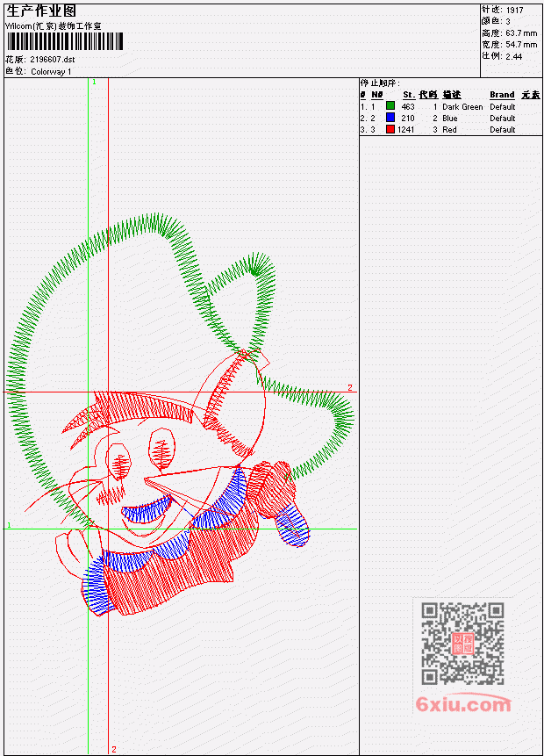Screen dimensions: 544x756
Task: Click the Red thread color swatch
Action: [390, 129]
